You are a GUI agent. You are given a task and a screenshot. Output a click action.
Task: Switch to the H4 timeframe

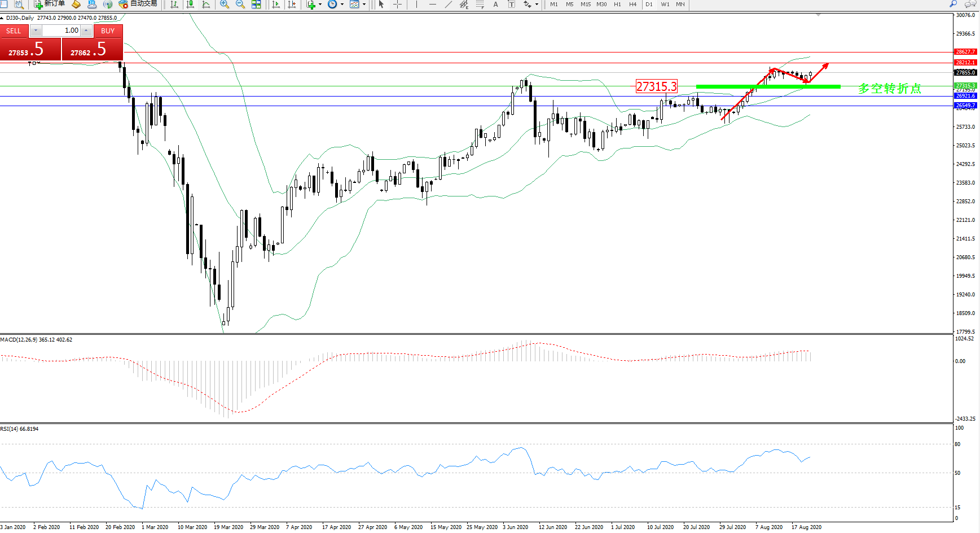tap(632, 5)
